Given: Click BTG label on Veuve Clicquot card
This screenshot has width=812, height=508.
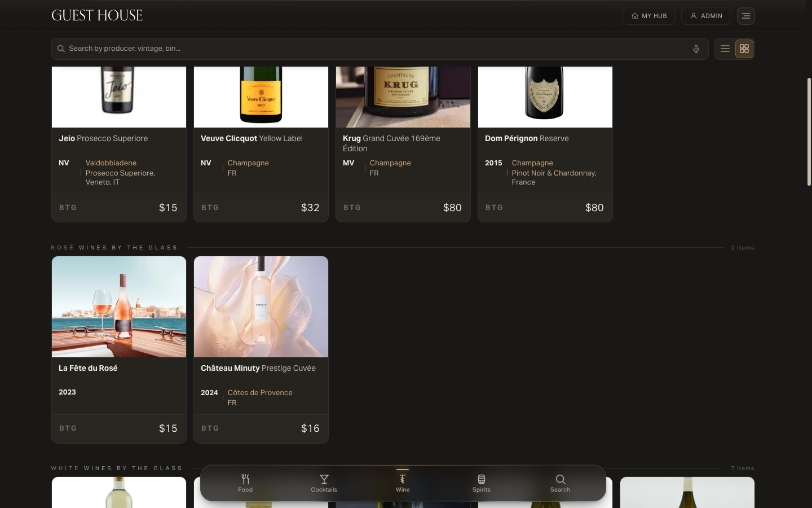Looking at the screenshot, I should point(210,208).
